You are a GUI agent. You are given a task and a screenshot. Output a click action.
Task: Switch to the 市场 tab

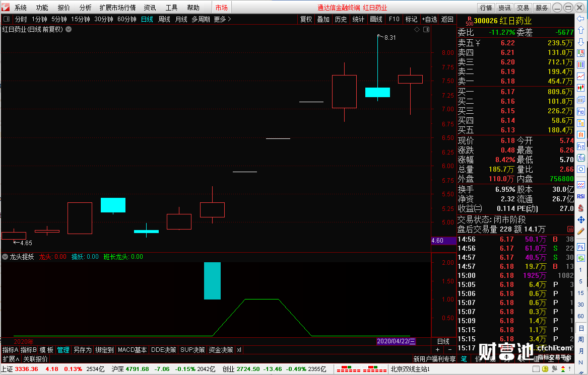coord(221,8)
